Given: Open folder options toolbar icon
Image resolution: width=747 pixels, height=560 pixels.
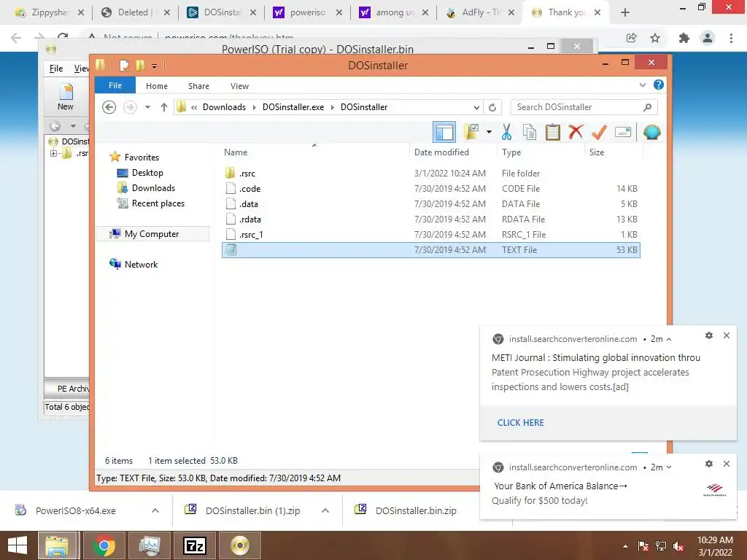Looking at the screenshot, I should tap(471, 132).
